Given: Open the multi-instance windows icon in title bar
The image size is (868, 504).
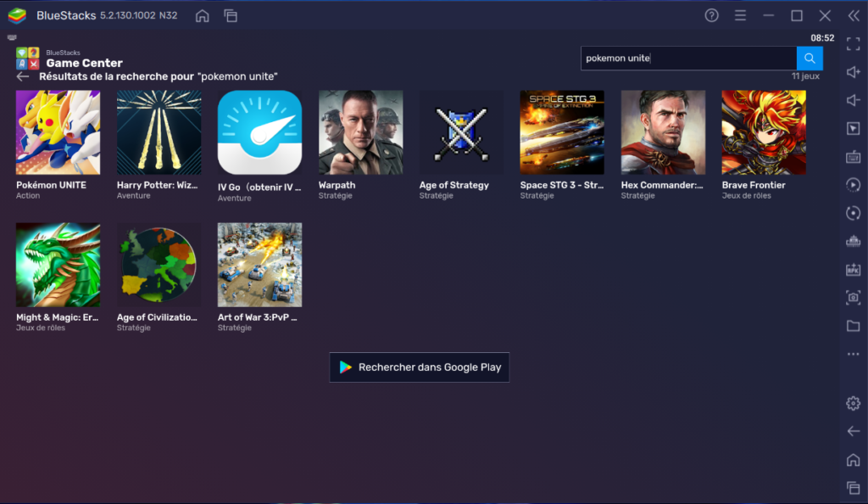Looking at the screenshot, I should 231,15.
